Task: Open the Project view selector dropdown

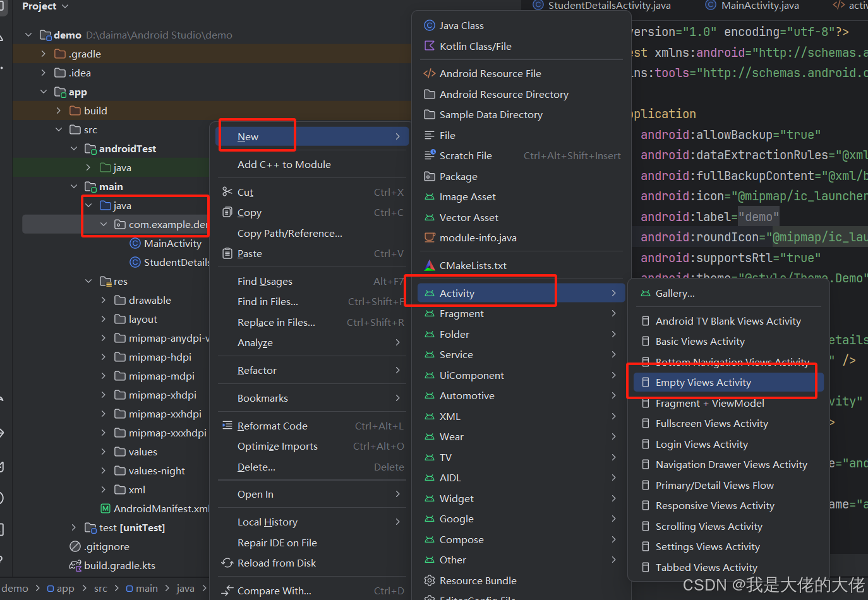Action: 42,6
